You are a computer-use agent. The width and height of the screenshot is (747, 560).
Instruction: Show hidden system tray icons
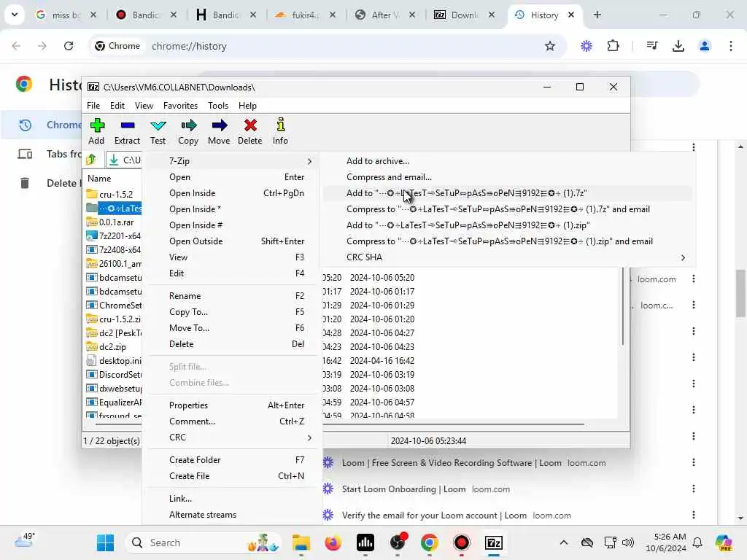[564, 542]
